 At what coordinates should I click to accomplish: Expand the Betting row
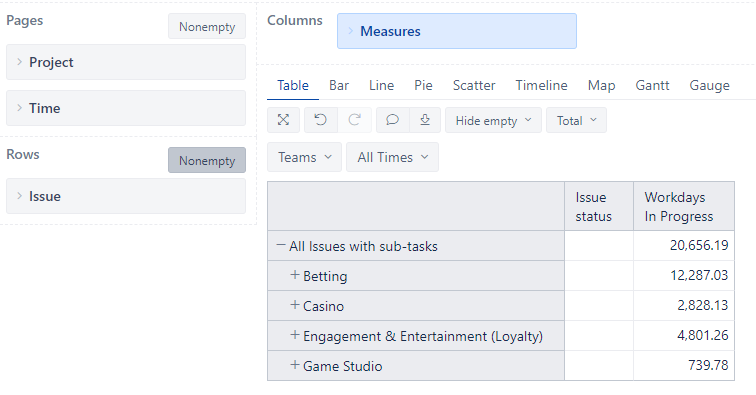pos(295,275)
